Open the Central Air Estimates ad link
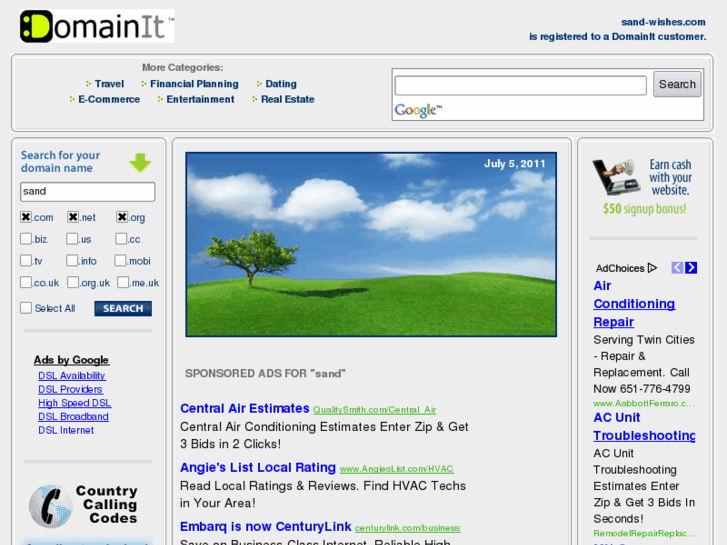The width and height of the screenshot is (727, 545). click(x=244, y=408)
